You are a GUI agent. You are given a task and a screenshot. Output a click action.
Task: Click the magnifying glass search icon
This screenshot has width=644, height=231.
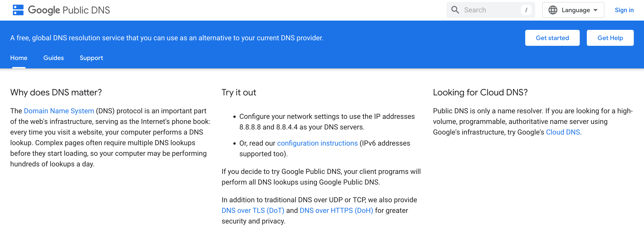455,10
